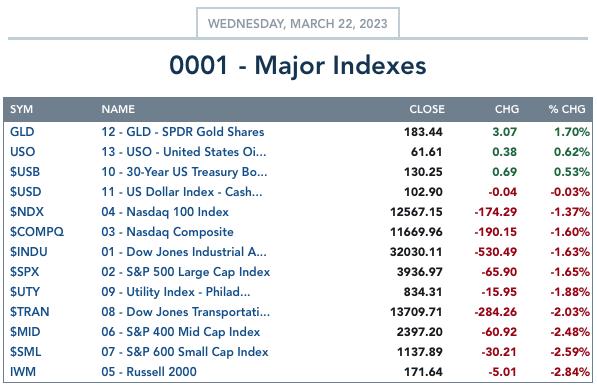Sort table by CLOSE column header

427,109
